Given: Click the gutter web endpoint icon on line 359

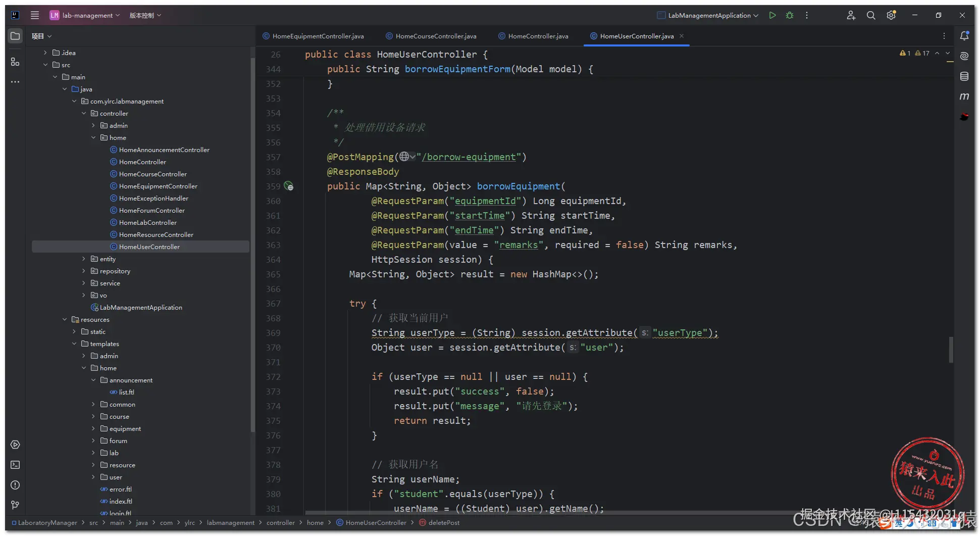Looking at the screenshot, I should [289, 186].
